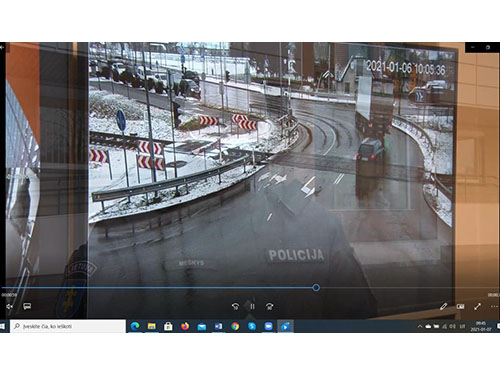This screenshot has width=500, height=375.
Task: Go back with the top-left arrow
Action: pos(2,47)
